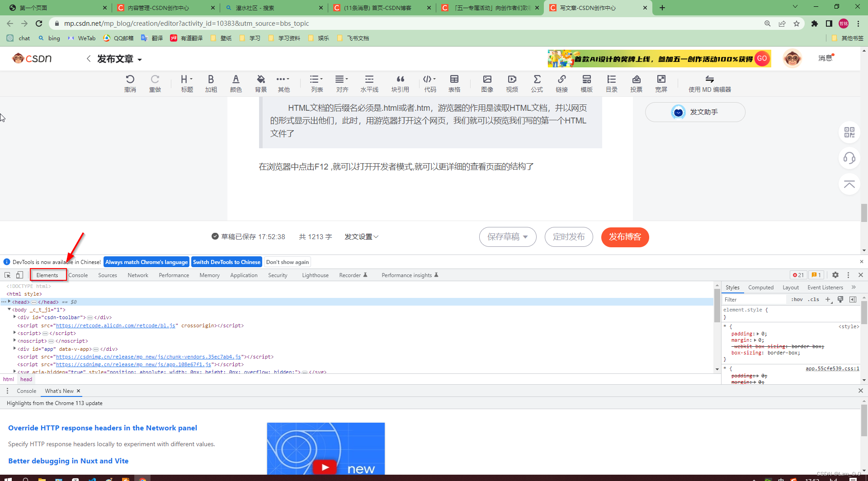868x481 pixels.
Task: Expand the body node in the Elements tree
Action: (9, 310)
